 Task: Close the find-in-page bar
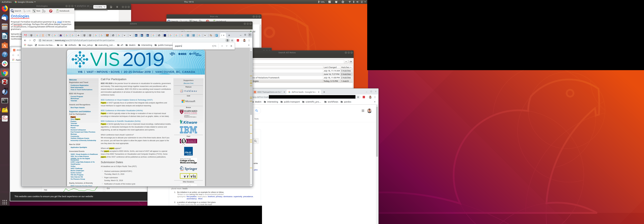[x=231, y=46]
